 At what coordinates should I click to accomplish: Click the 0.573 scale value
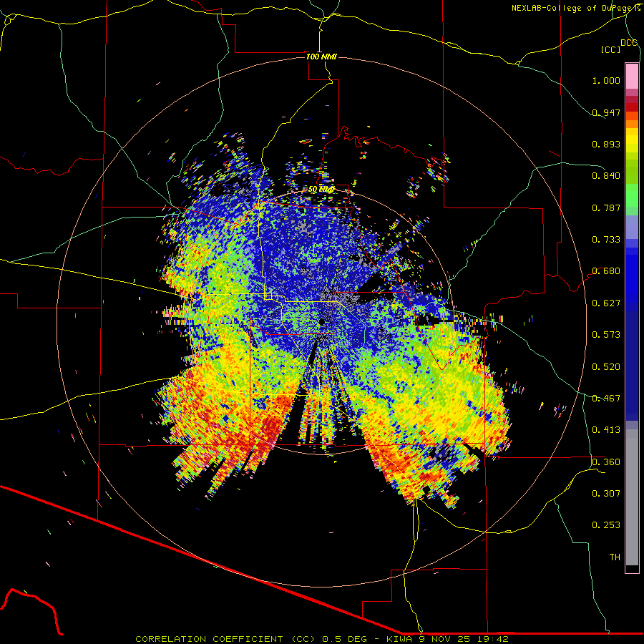[x=606, y=335]
